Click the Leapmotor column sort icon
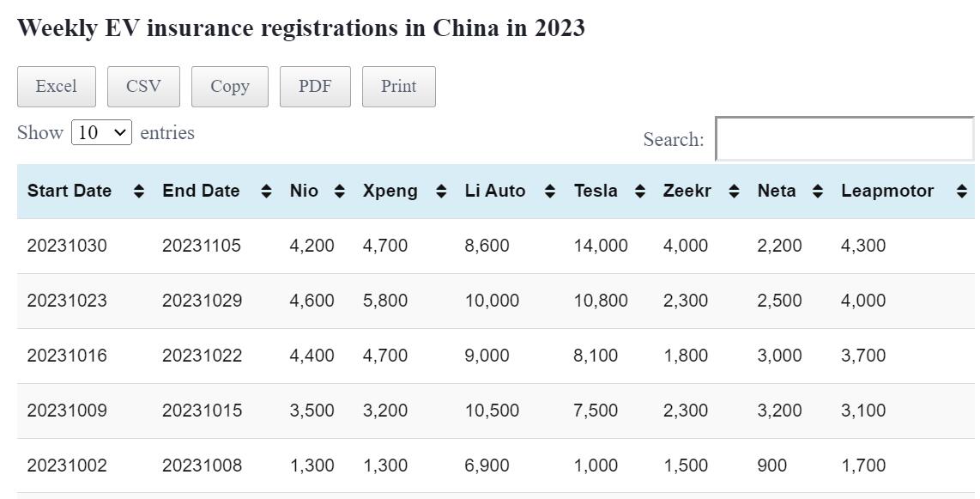The width and height of the screenshot is (980, 499). pos(961,192)
